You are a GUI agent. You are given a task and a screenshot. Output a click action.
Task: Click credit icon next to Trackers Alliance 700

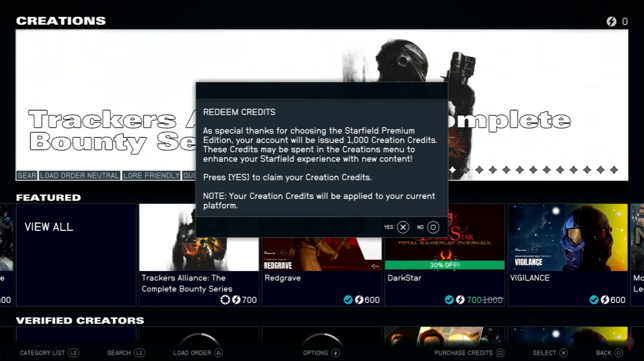click(x=236, y=300)
